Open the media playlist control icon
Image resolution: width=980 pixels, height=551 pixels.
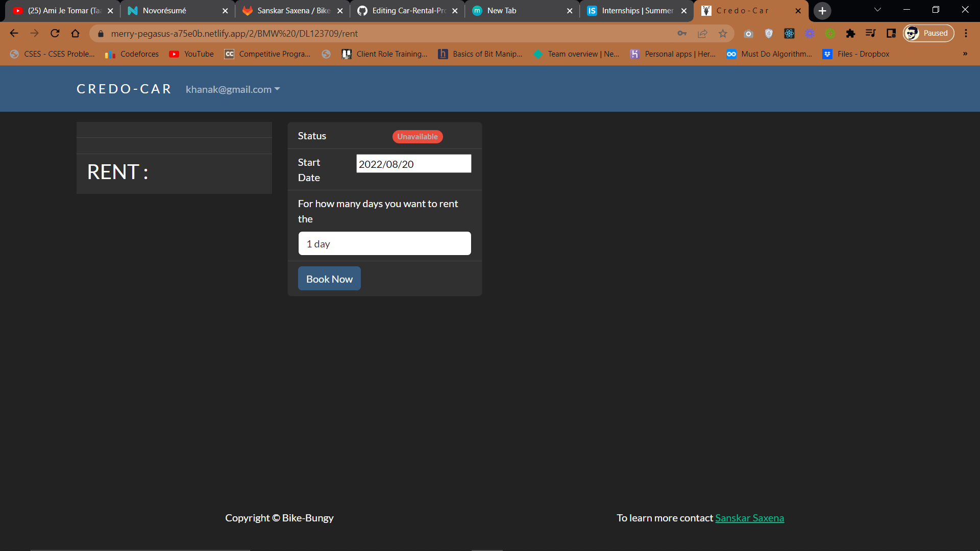click(871, 33)
